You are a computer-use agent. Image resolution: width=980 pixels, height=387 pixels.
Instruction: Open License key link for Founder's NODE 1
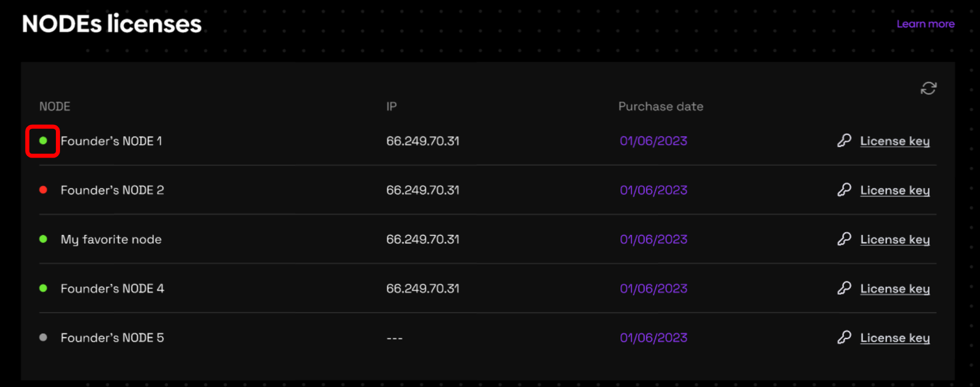point(894,141)
